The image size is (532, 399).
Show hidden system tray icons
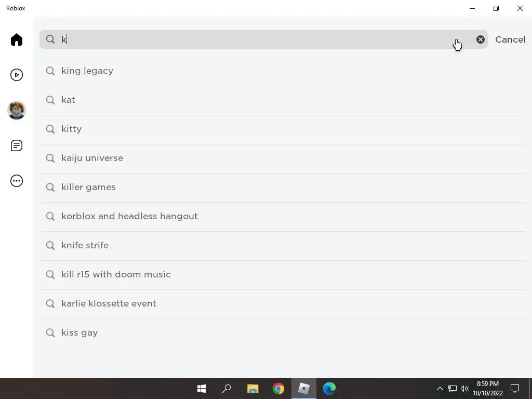(x=440, y=389)
